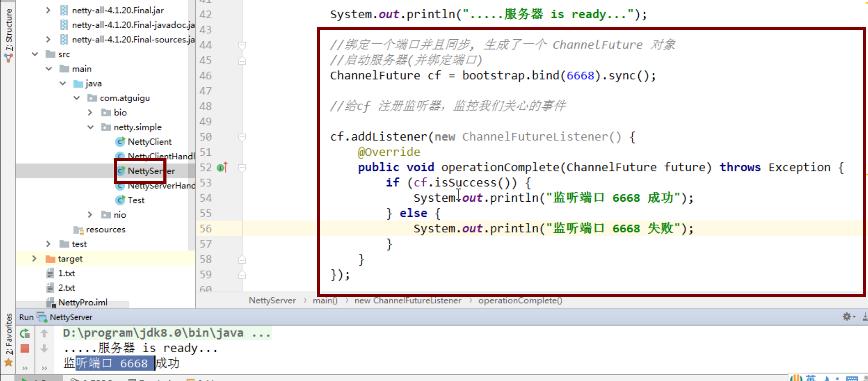Viewport: 868px width, 381px height.
Task: Toggle the code fold marker on line 59
Action: (x=242, y=275)
